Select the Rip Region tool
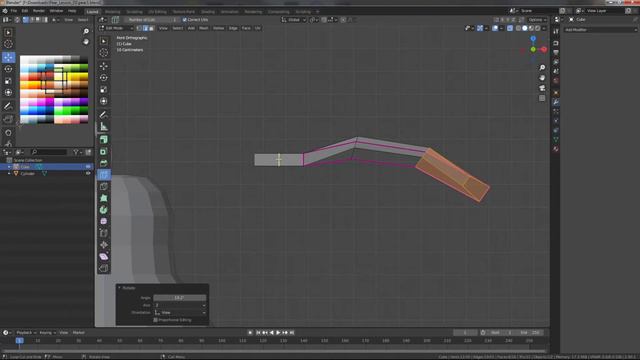The image size is (640, 360). 104,269
